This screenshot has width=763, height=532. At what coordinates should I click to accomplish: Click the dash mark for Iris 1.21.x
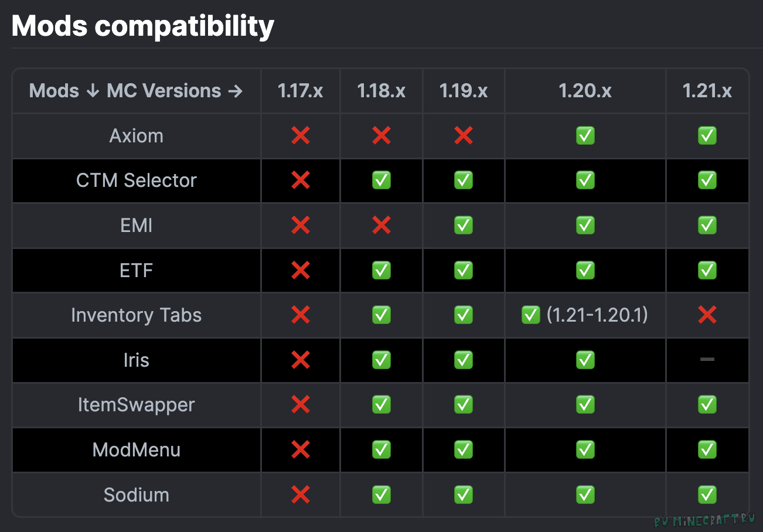707,359
